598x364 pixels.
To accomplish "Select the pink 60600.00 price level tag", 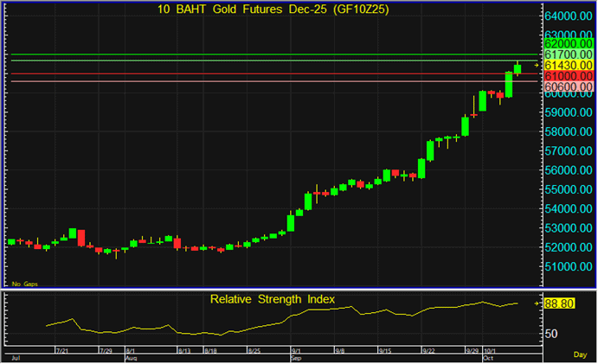I will [569, 87].
